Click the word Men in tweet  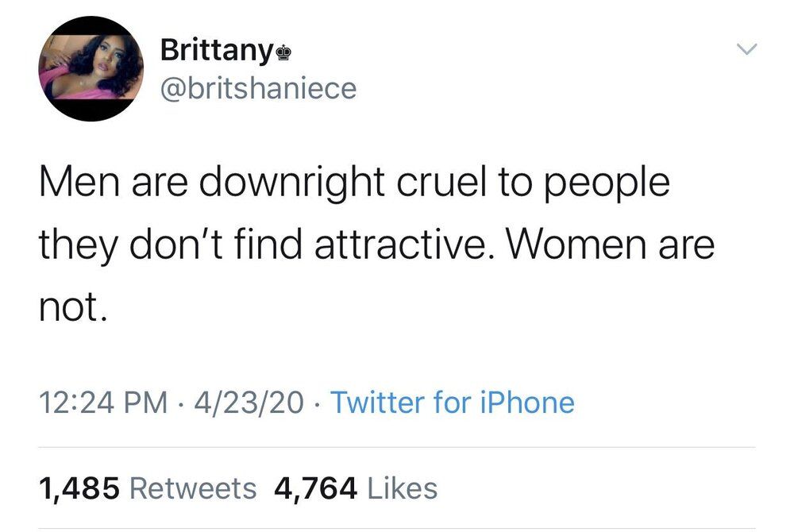(x=79, y=182)
